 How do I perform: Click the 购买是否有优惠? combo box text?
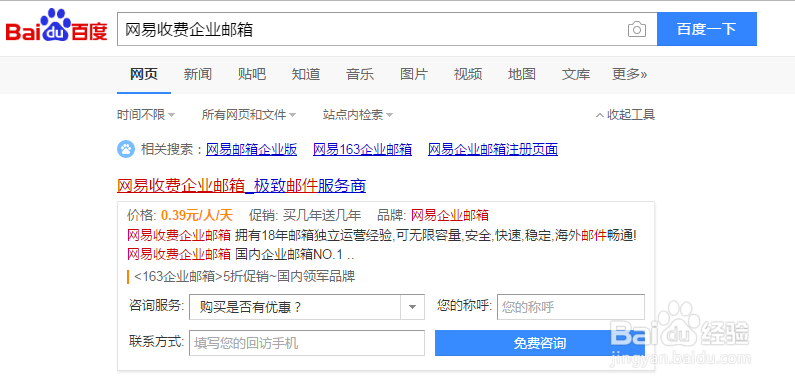[x=250, y=307]
